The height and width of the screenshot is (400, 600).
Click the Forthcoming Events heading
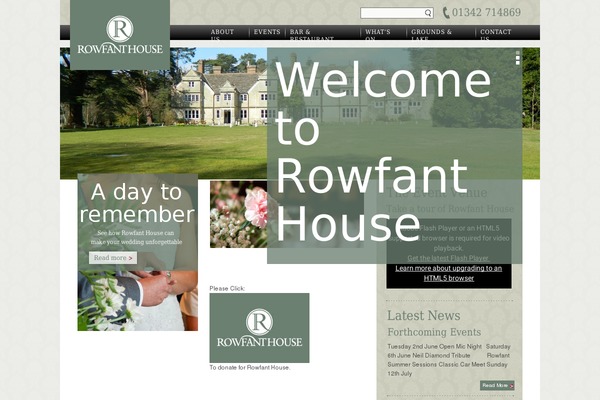click(x=434, y=332)
